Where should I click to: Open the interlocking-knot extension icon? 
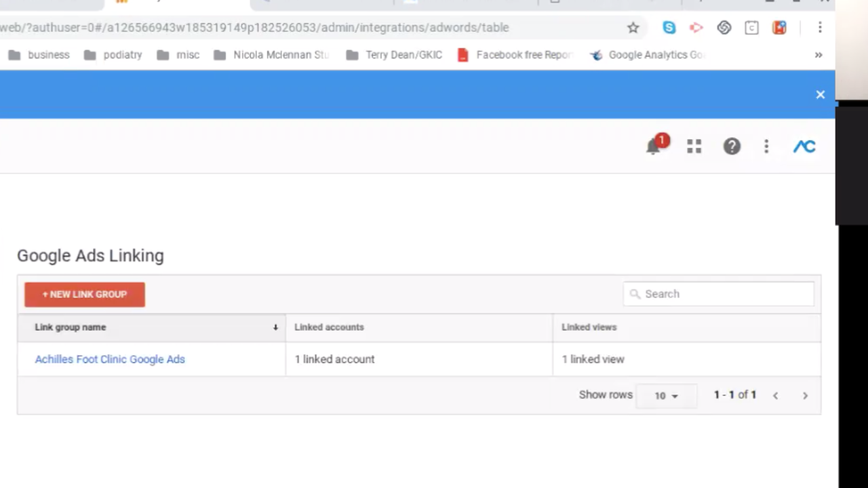click(x=724, y=28)
